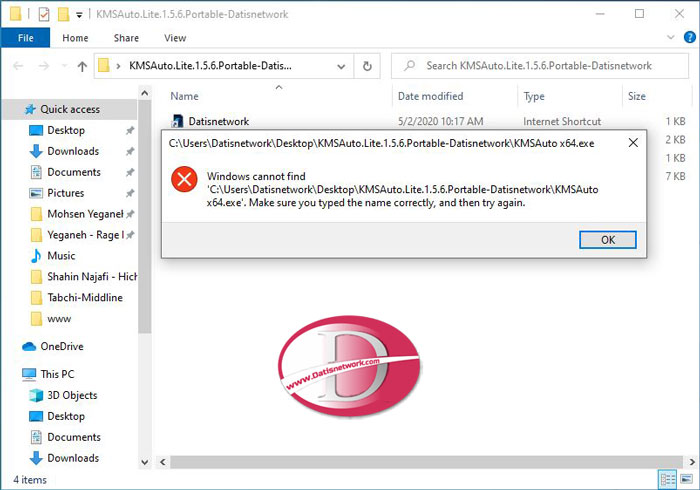
Task: Expand the ribbon with the chevron
Action: point(670,37)
